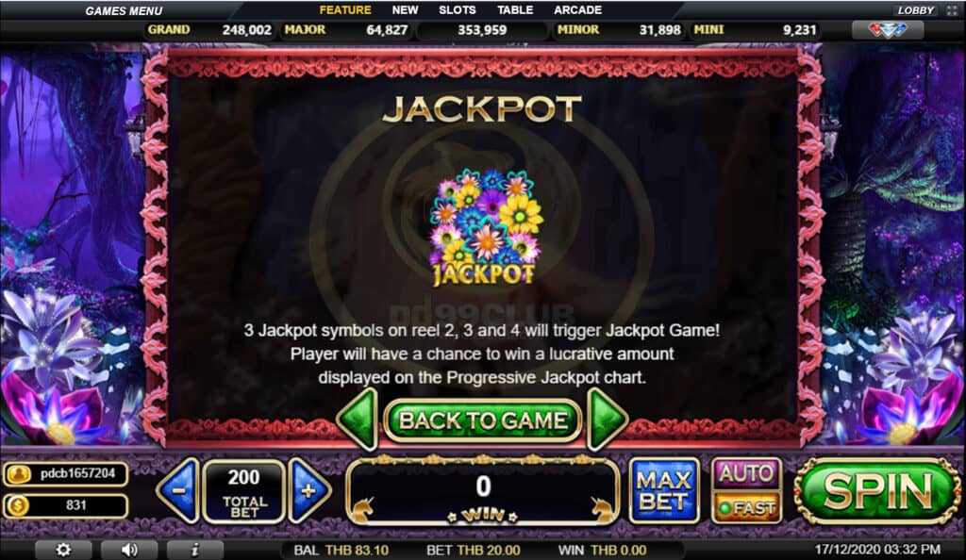The height and width of the screenshot is (560, 966).
Task: Mute sound with the speaker icon
Action: [x=129, y=550]
